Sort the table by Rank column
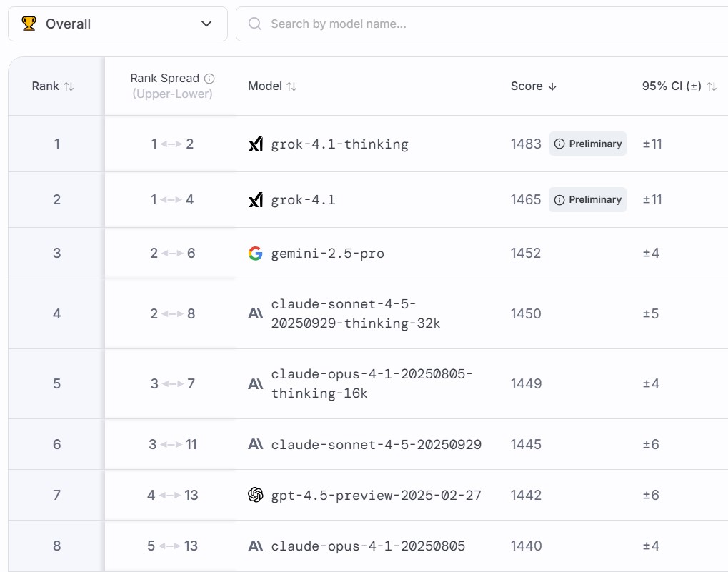 [x=69, y=86]
